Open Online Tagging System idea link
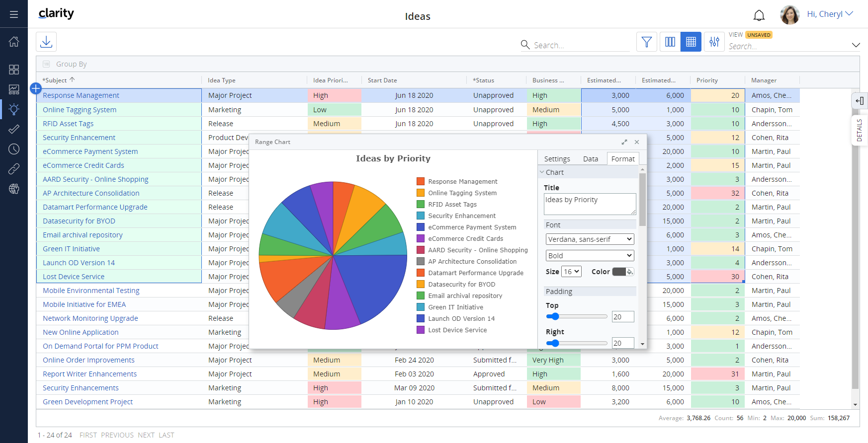This screenshot has height=443, width=868. pyautogui.click(x=80, y=110)
